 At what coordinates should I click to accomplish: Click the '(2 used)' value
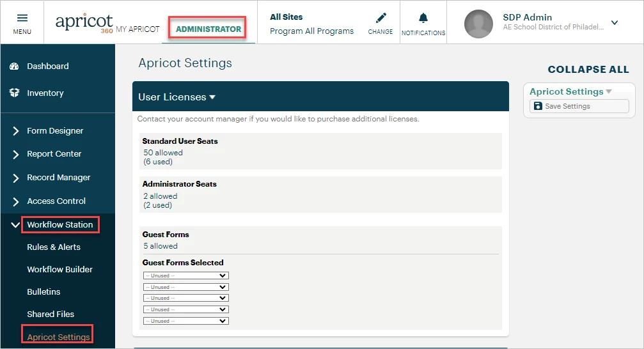point(158,205)
